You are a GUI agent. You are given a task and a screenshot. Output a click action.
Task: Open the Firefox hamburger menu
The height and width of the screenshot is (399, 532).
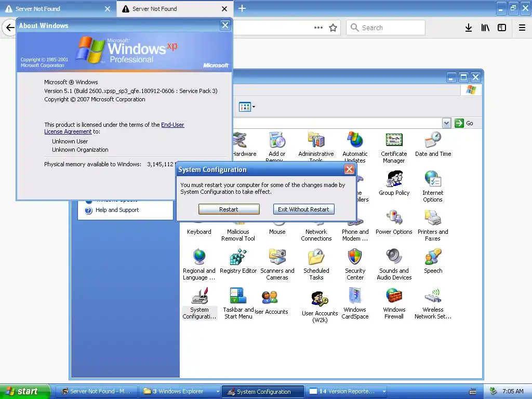click(x=522, y=28)
